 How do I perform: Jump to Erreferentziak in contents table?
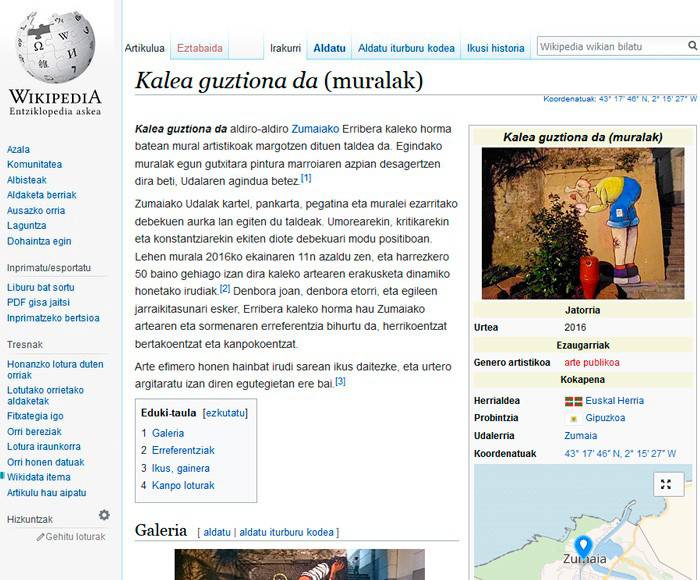[x=183, y=451]
